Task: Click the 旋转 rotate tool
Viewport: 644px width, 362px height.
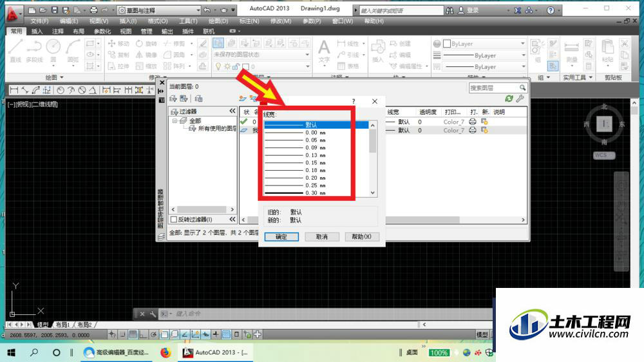Action: click(x=147, y=43)
